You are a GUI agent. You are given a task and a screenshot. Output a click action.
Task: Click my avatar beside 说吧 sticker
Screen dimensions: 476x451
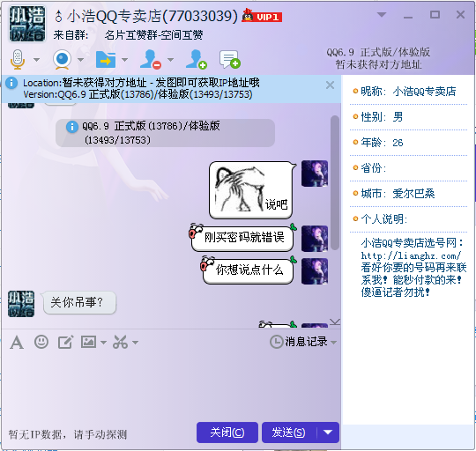tap(315, 174)
